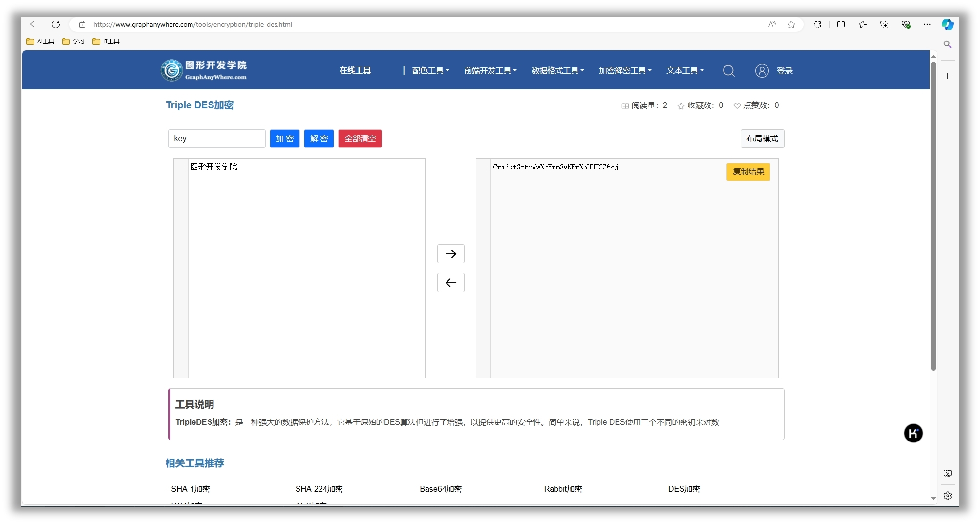Open the 数据格式工具 dropdown

coord(557,70)
